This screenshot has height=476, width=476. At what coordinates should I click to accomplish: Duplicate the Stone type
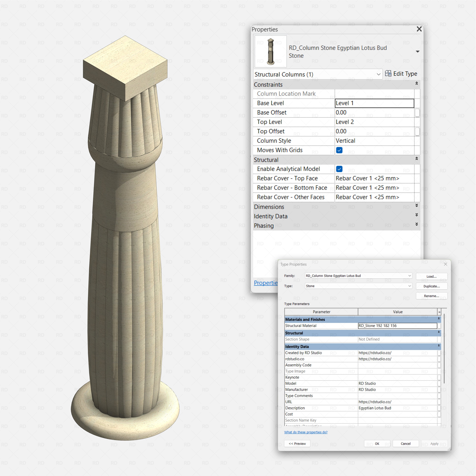pyautogui.click(x=431, y=286)
